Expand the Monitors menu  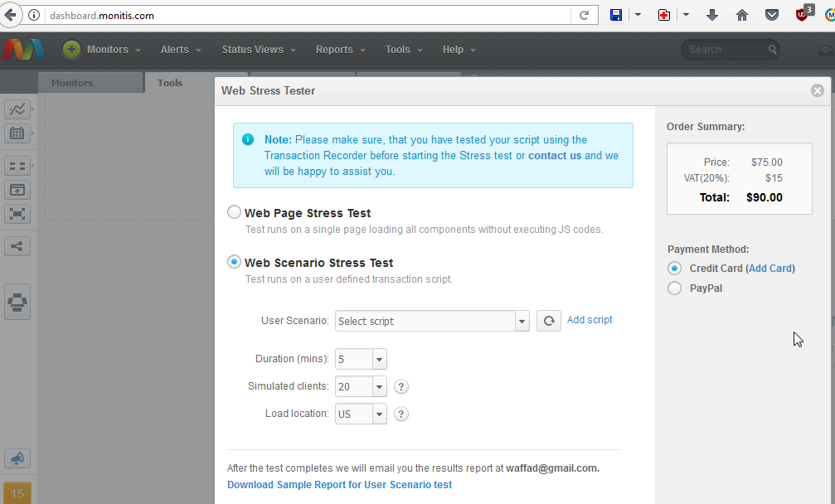pos(114,50)
